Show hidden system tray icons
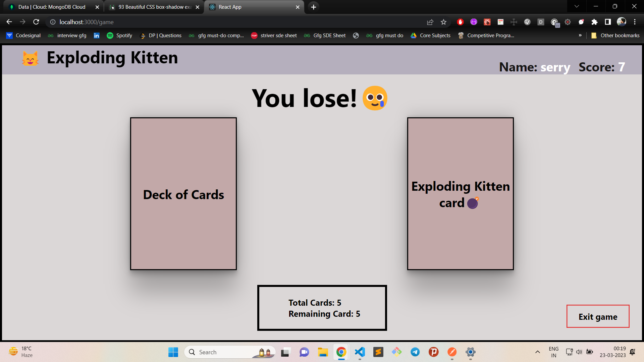Image resolution: width=644 pixels, height=362 pixels. pos(537,352)
